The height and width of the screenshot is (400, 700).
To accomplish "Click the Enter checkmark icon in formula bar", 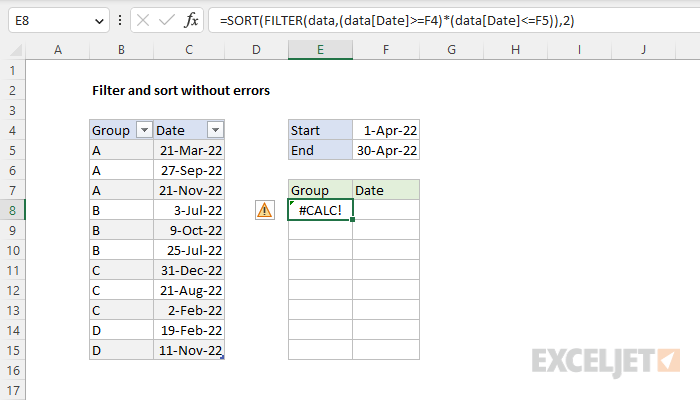I will [x=167, y=20].
